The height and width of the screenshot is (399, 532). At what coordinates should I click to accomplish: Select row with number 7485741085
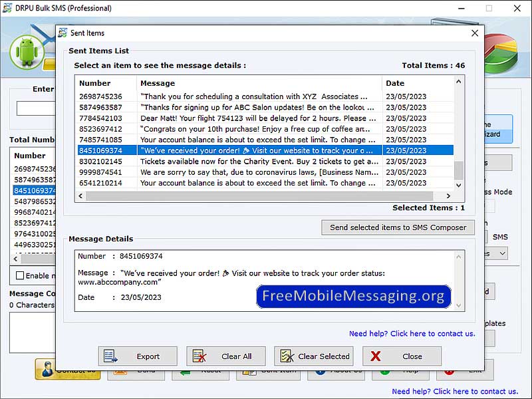265,140
